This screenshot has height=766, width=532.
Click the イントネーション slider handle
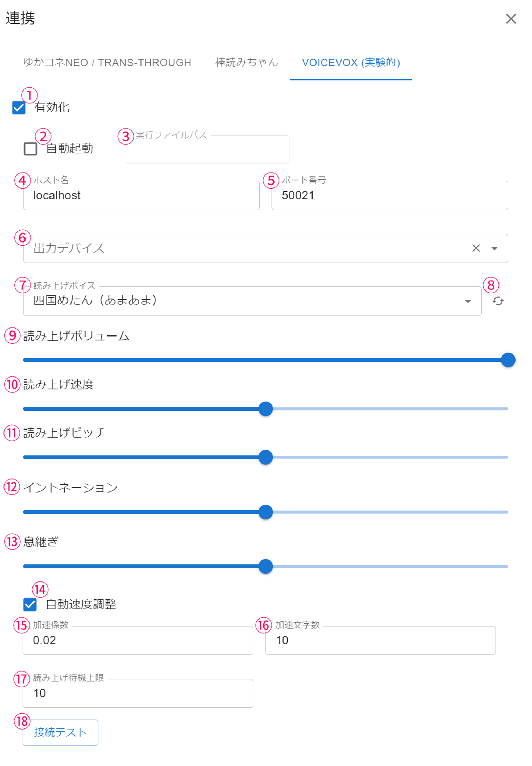point(266,512)
